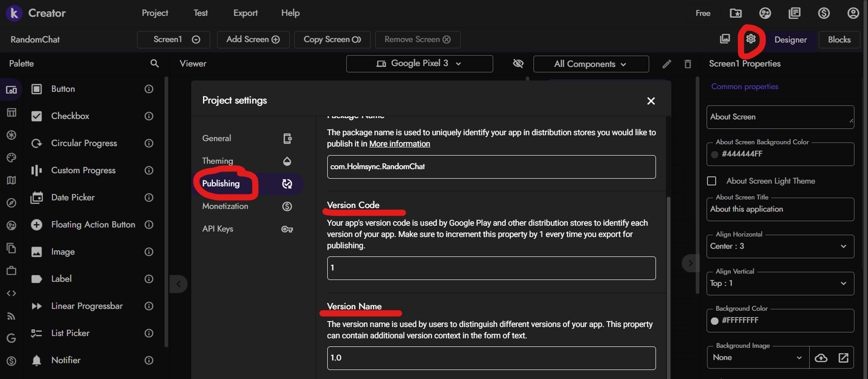
Task: Collapse the palette with left chevron
Action: (x=179, y=284)
